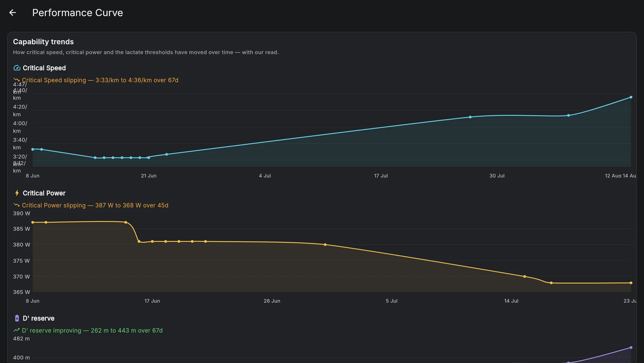
Task: Click the '370 W' axis label
Action: (22, 276)
